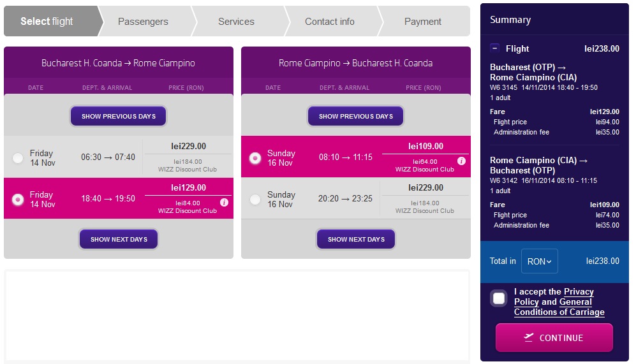Select Friday 06:30 outbound flight radio
This screenshot has height=364, width=636.
coord(18,158)
